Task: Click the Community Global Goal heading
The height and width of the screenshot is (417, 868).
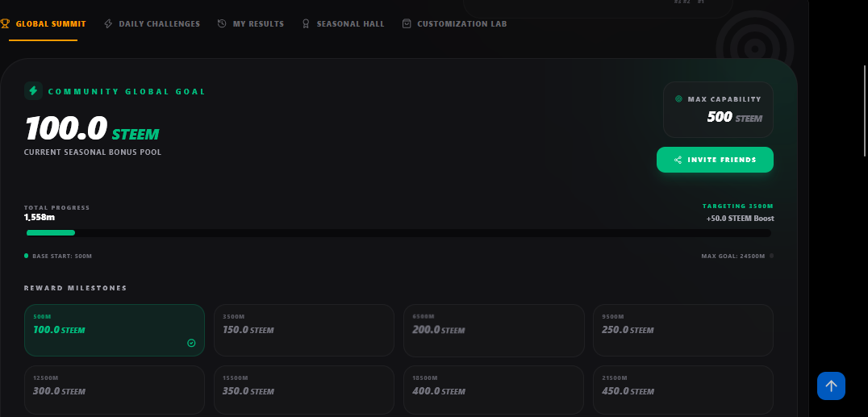Action: (127, 91)
